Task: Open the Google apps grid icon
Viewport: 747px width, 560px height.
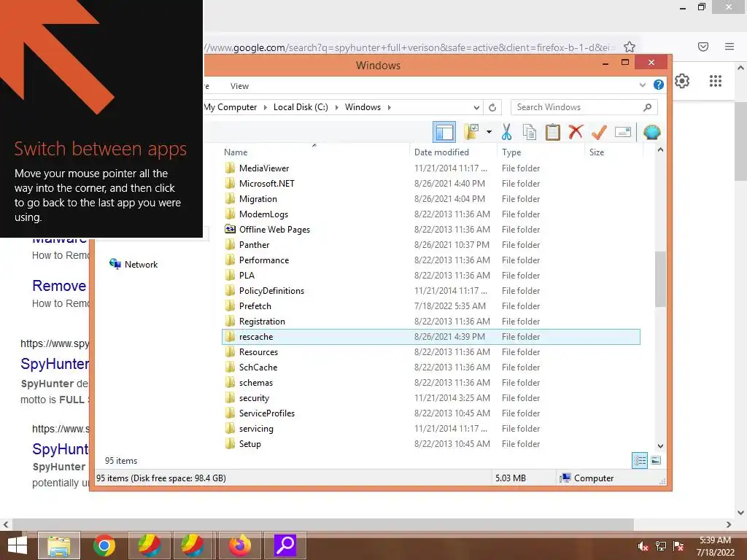Action: coord(716,81)
